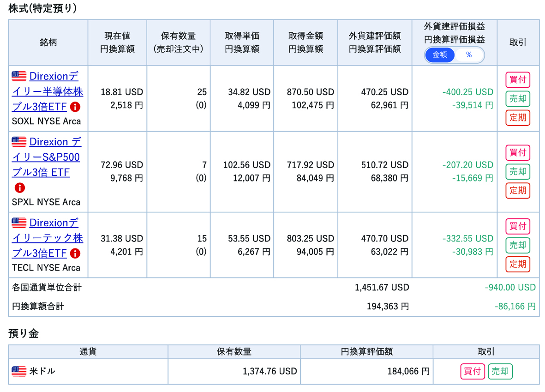Click the -207.20 USD loss value

(468, 165)
